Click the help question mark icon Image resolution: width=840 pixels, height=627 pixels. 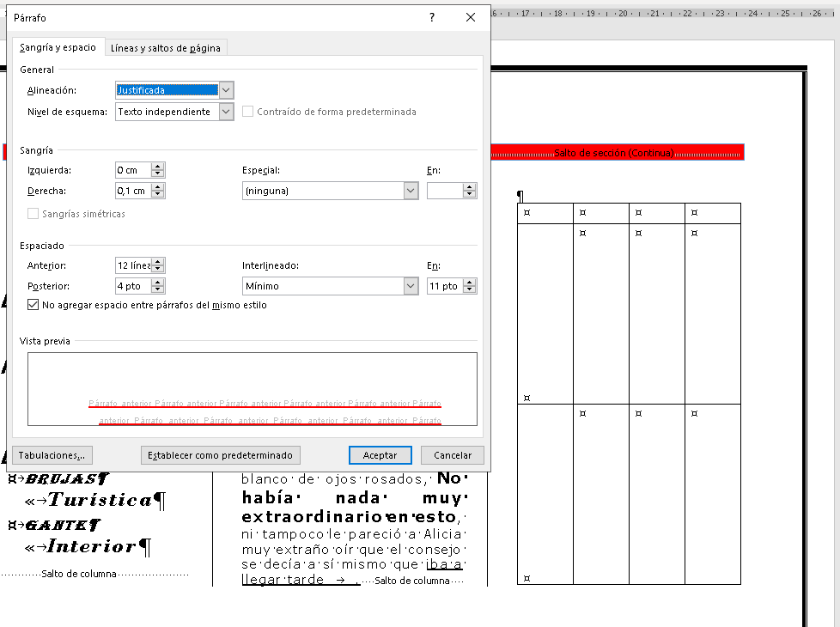(x=432, y=18)
